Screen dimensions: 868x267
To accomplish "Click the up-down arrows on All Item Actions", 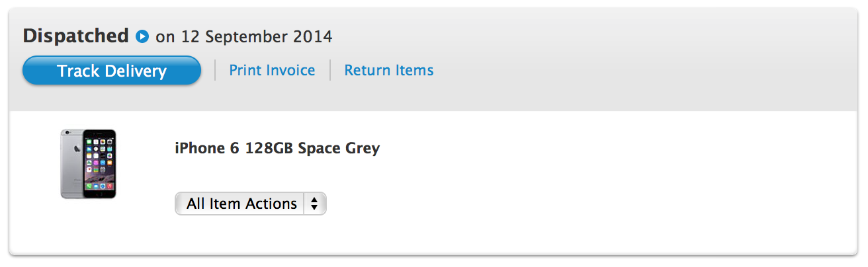I will (314, 204).
